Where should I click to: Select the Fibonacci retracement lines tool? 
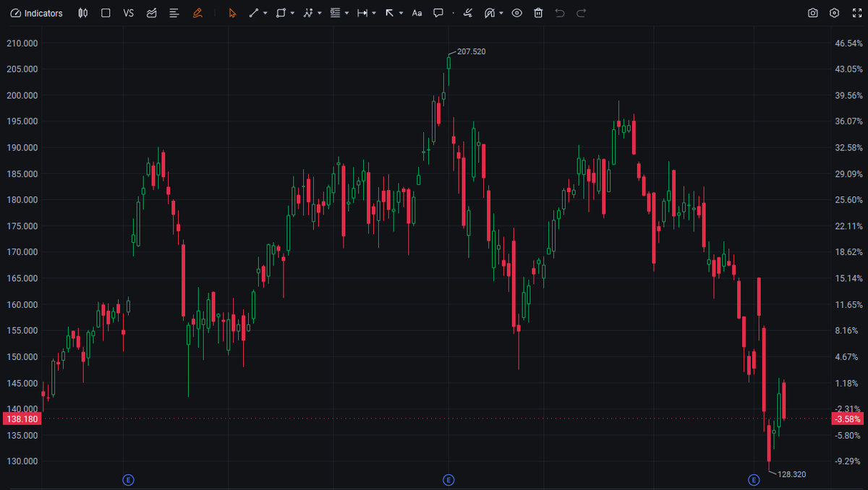tap(335, 13)
